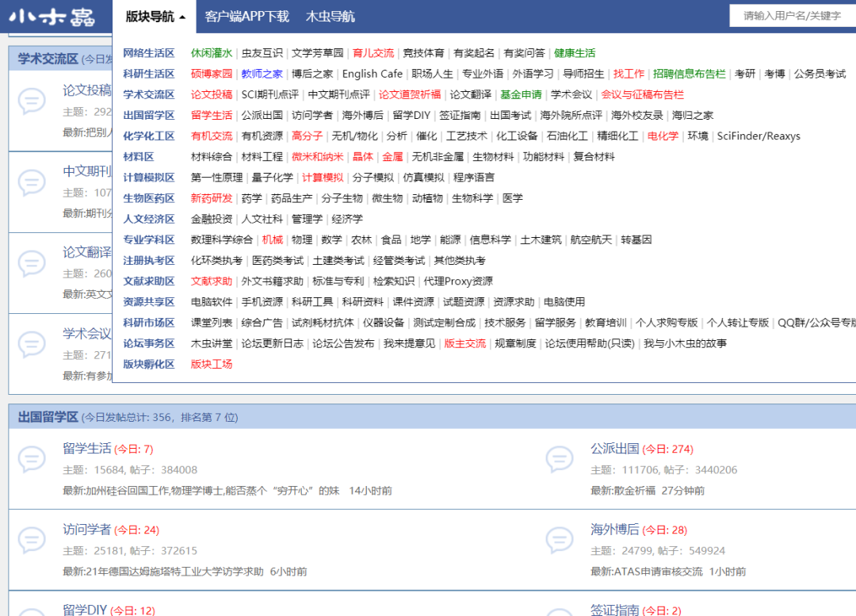
Task: Click the 小木虫 site logo
Action: pyautogui.click(x=52, y=17)
